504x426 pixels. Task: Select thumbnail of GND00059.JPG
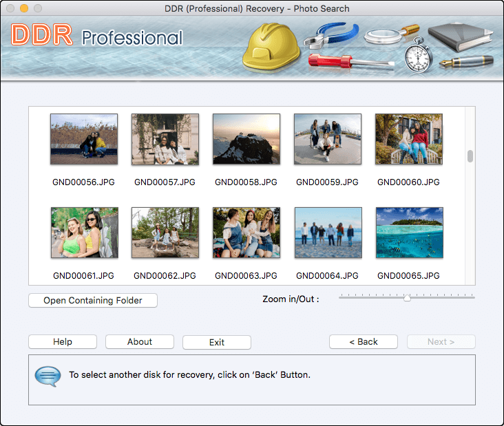click(328, 139)
